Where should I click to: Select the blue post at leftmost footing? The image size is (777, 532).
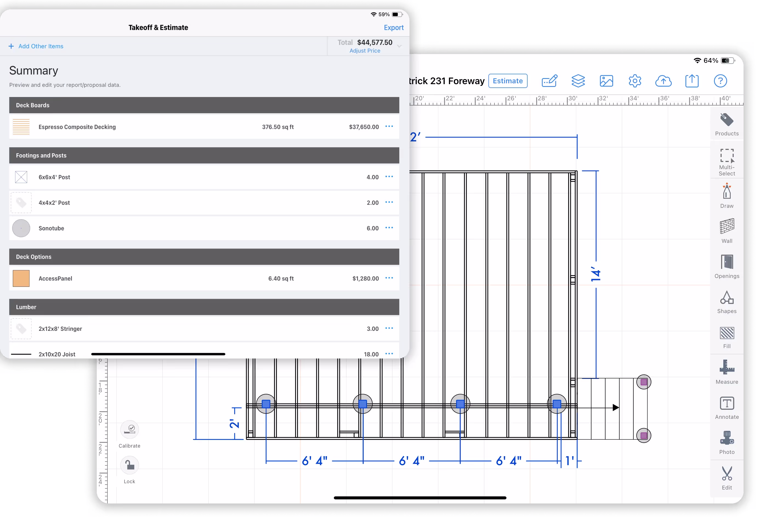pos(266,404)
